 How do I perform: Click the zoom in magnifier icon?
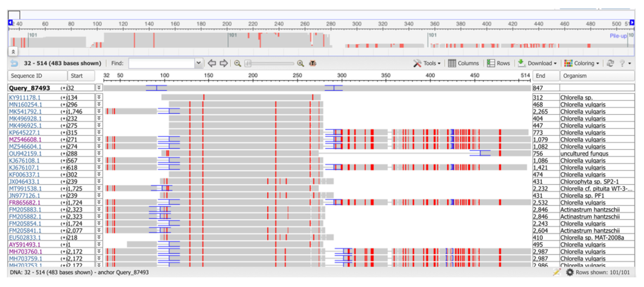click(x=300, y=63)
